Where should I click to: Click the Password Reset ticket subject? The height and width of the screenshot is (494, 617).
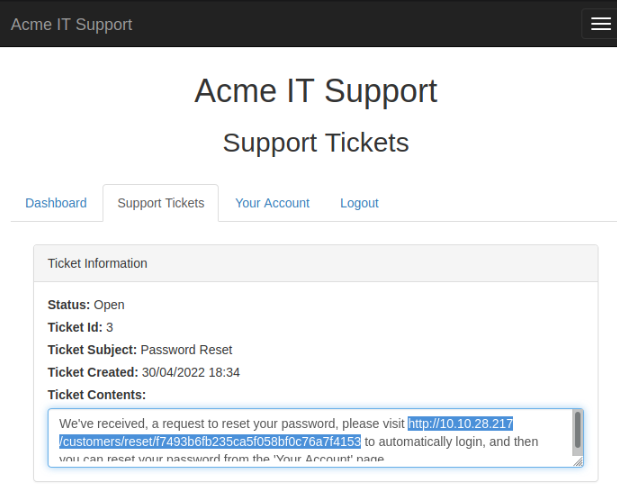[x=186, y=350]
